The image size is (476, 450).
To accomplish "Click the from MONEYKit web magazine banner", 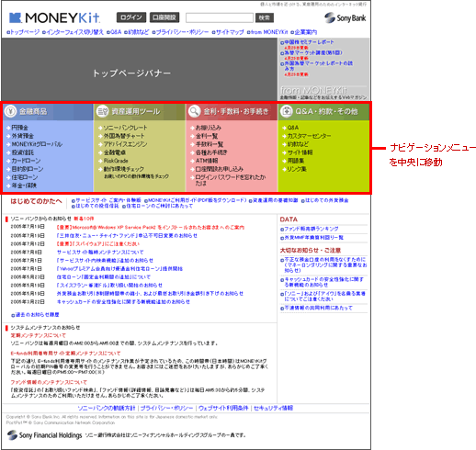I will 323,93.
